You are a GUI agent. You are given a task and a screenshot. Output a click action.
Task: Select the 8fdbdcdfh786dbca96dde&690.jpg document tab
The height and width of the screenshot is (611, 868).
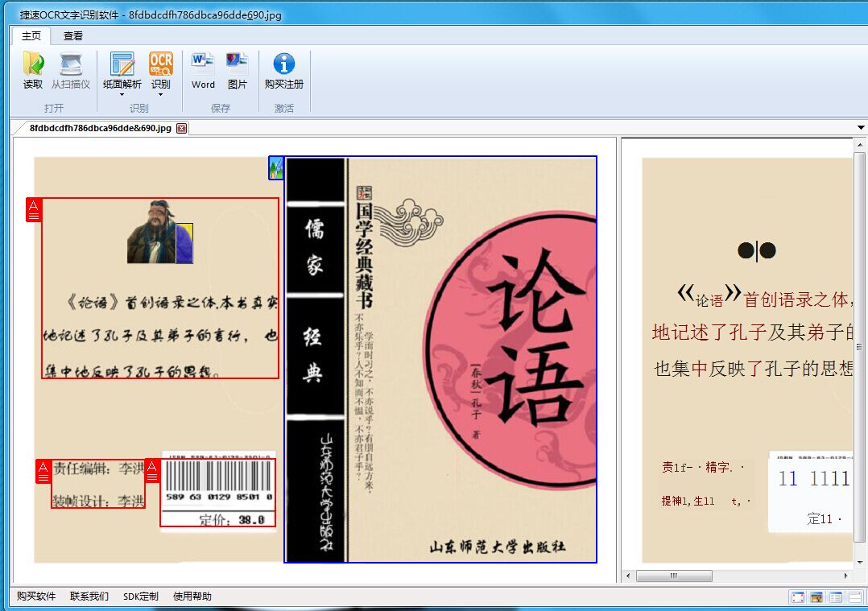coord(100,129)
